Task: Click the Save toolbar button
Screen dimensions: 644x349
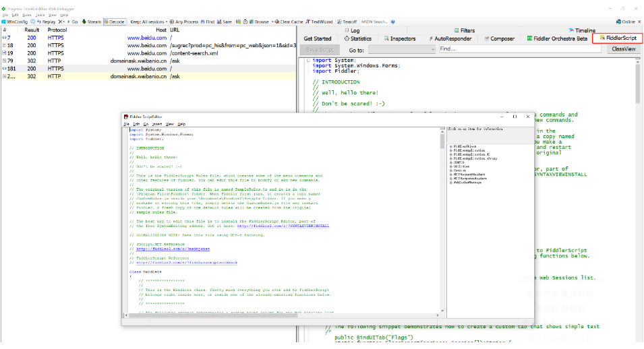Action: pos(225,22)
